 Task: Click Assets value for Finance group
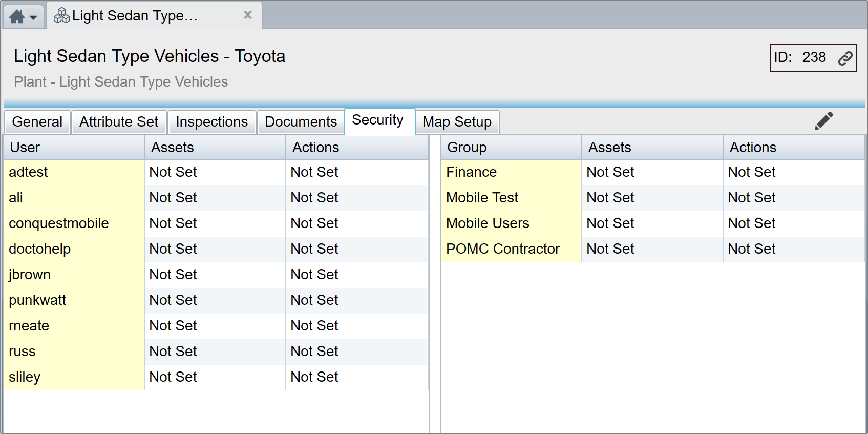(652, 173)
